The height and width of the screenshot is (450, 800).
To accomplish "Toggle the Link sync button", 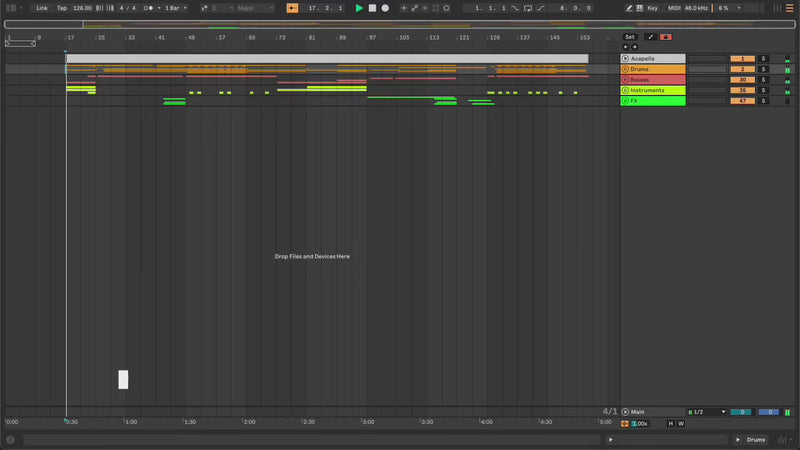I will pyautogui.click(x=41, y=8).
